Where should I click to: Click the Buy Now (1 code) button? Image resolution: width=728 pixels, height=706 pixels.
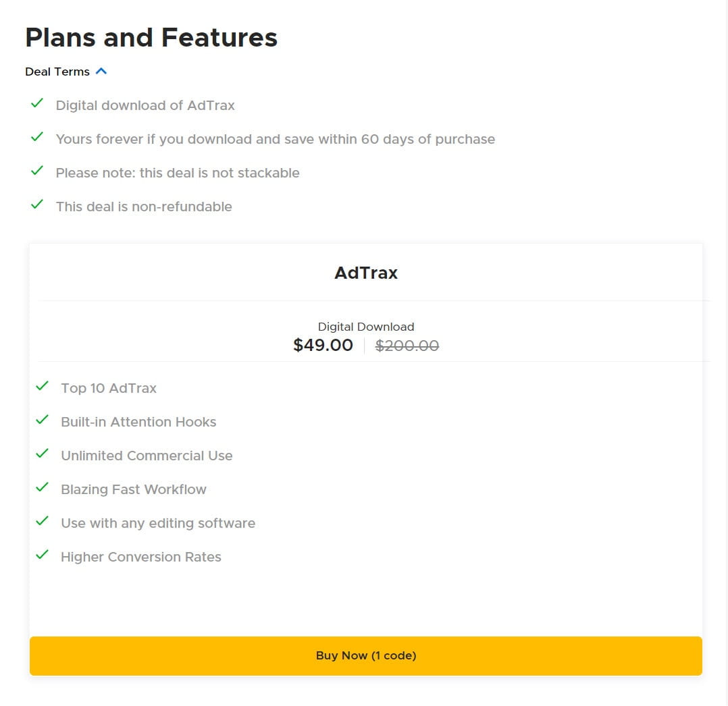click(x=365, y=655)
